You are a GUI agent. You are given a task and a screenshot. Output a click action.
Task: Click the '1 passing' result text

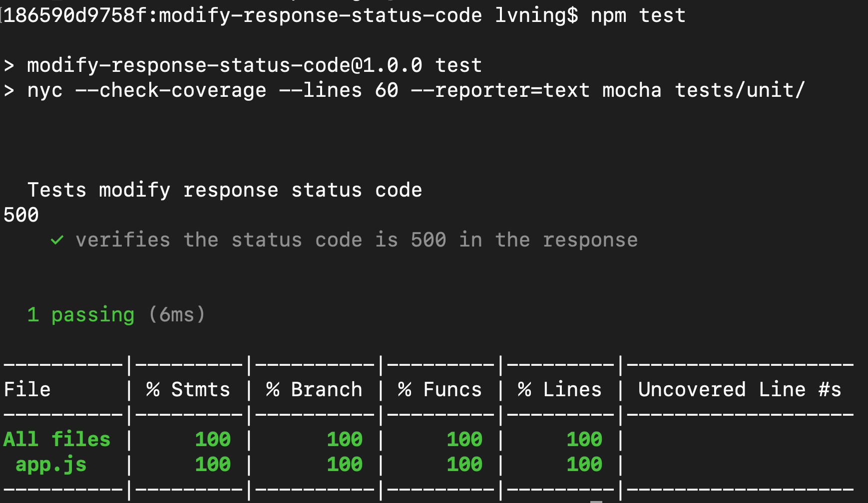81,315
